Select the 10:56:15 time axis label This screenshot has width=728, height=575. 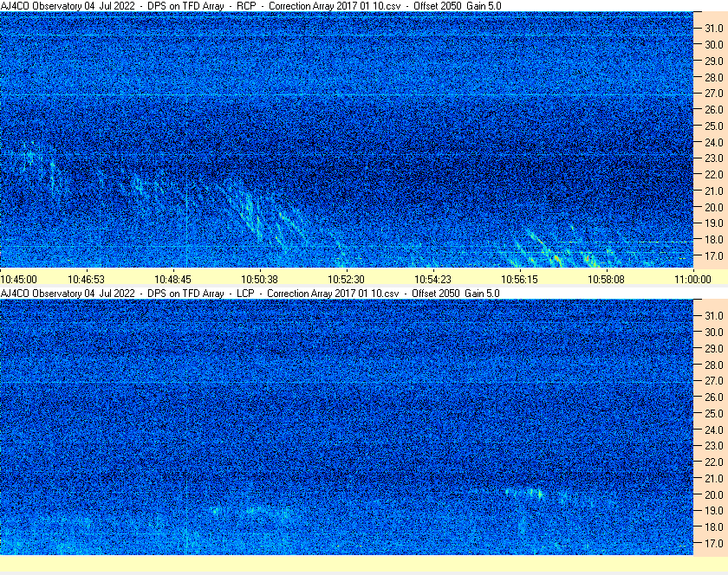(519, 280)
